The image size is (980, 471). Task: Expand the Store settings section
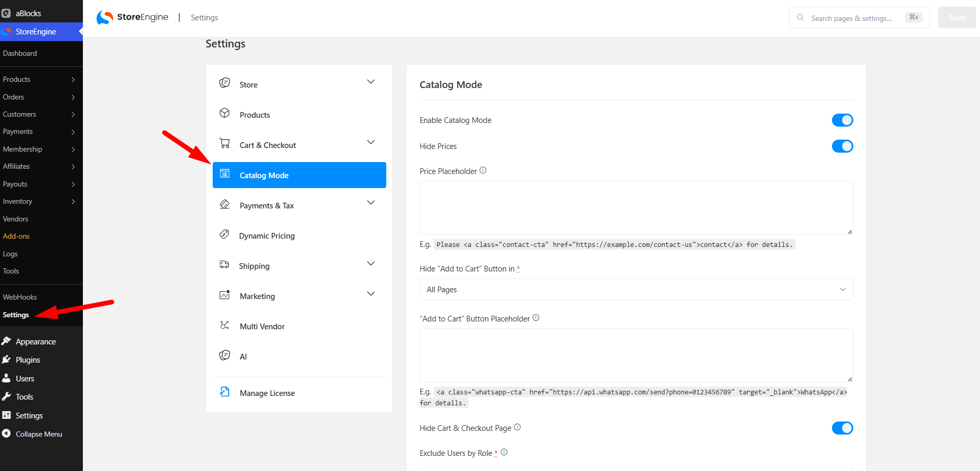(371, 82)
